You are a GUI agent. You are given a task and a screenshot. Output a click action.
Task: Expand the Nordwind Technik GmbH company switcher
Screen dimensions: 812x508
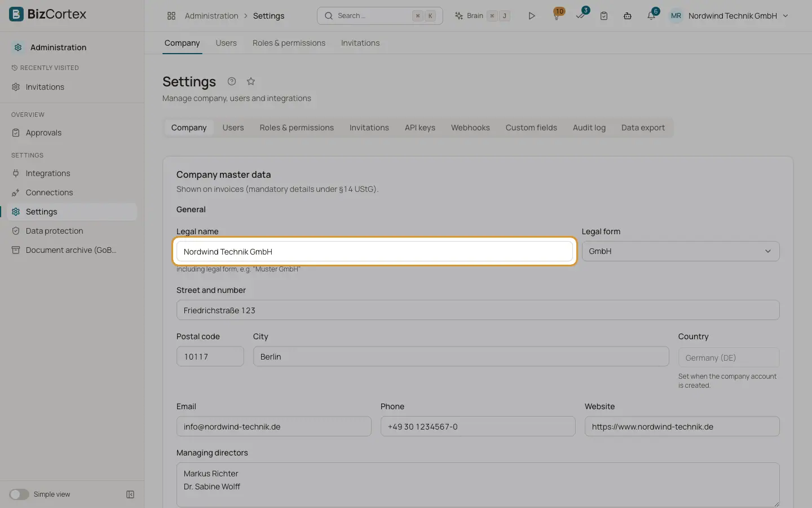[738, 16]
